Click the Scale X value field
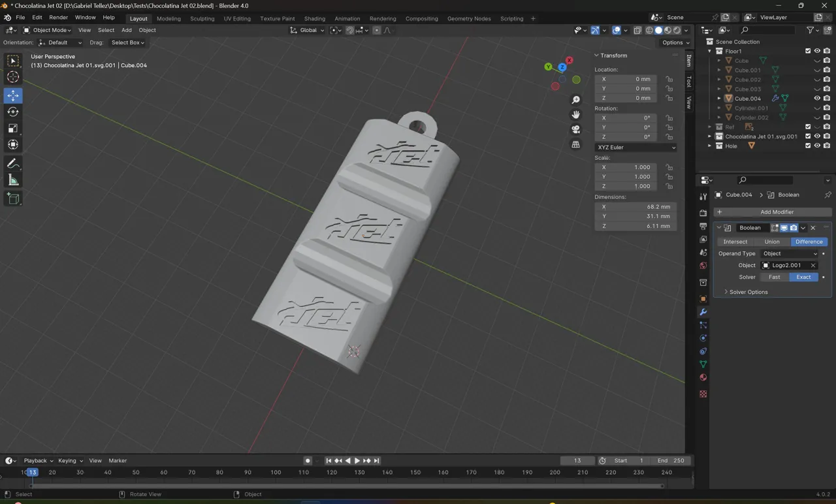Screen dimensions: 836x504 pyautogui.click(x=627, y=167)
